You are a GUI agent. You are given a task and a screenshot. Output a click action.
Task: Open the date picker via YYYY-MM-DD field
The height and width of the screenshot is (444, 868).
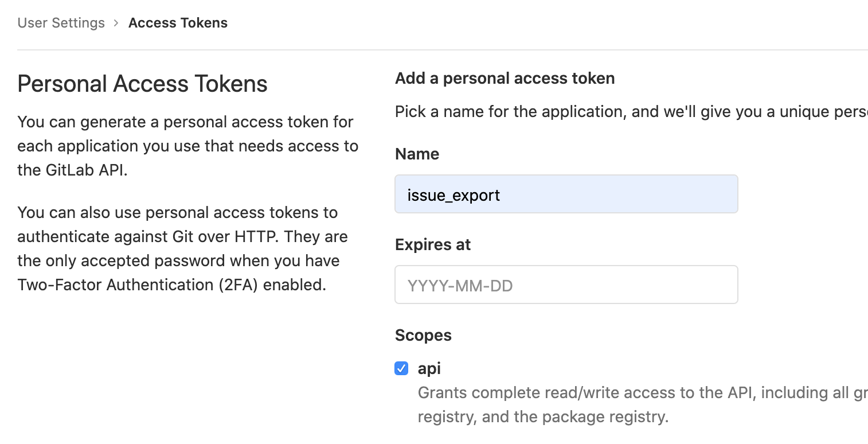click(566, 284)
